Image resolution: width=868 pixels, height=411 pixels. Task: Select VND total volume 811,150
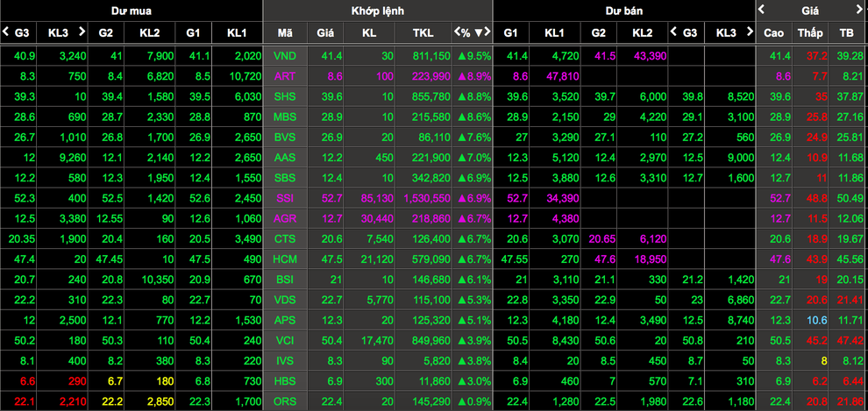pyautogui.click(x=431, y=56)
